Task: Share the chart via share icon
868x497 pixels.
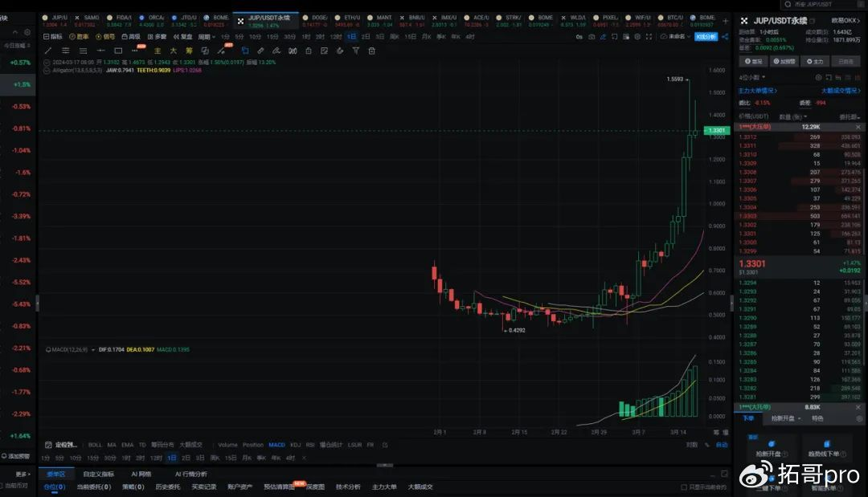Action: (x=725, y=37)
